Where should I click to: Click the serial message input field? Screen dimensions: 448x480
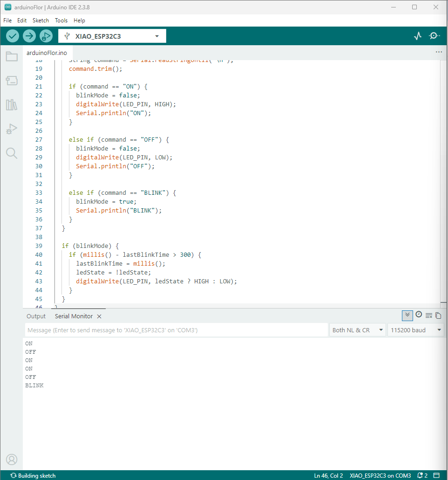(176, 330)
